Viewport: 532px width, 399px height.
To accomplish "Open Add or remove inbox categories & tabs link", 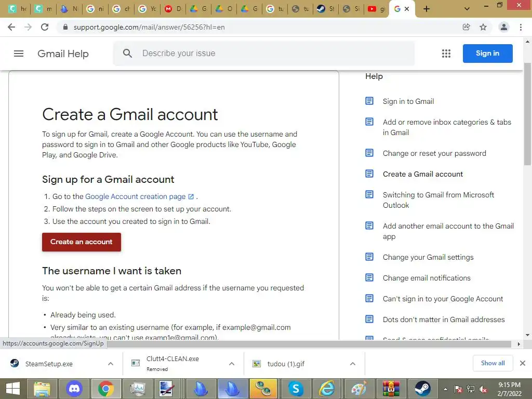I will [x=447, y=127].
